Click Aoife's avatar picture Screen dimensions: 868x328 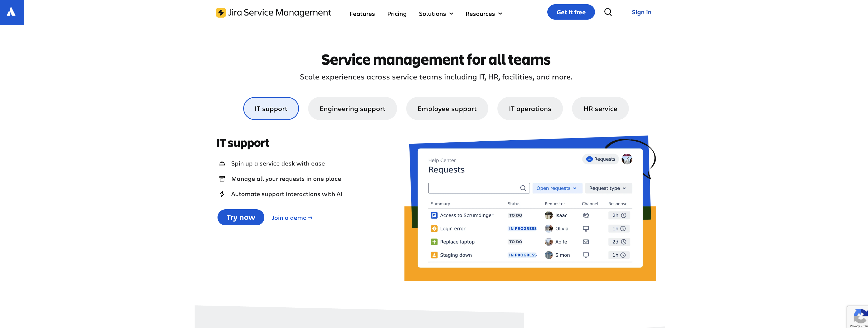[549, 242]
